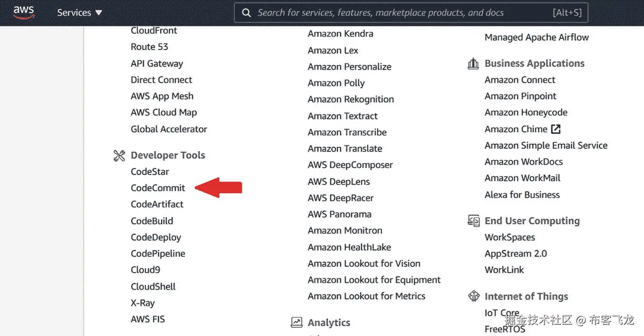Expand the Services dropdown menu
Viewport: 644px width, 336px height.
(79, 13)
